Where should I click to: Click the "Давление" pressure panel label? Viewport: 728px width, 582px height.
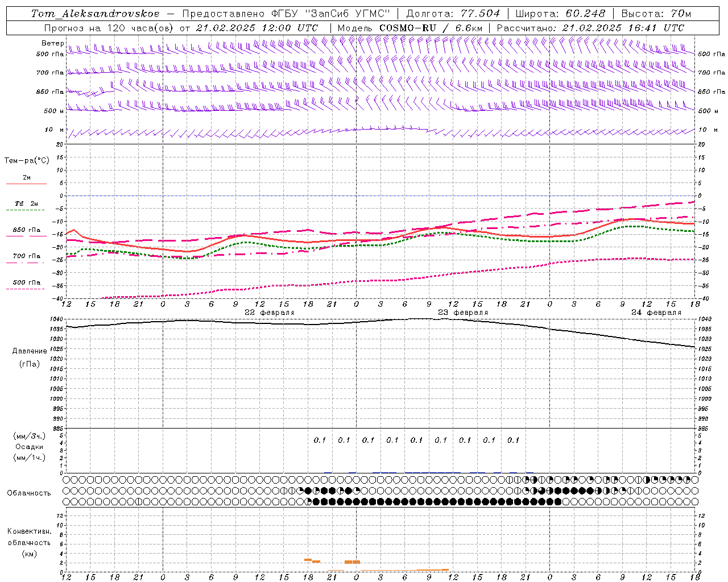30,351
